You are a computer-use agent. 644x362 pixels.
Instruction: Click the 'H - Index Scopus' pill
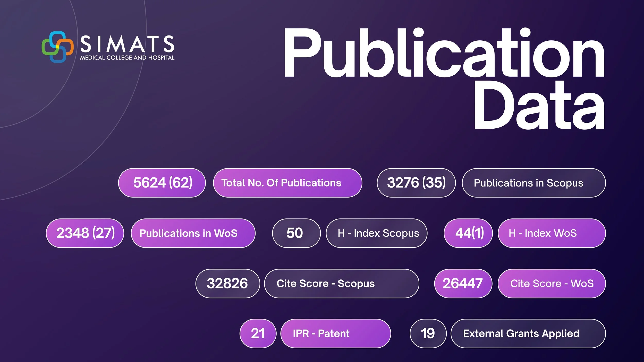pos(377,233)
